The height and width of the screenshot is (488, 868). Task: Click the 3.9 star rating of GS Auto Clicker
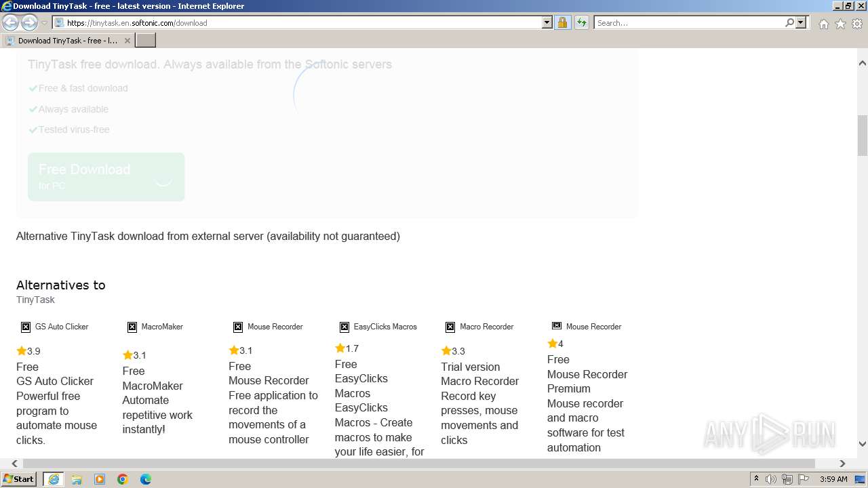[28, 351]
